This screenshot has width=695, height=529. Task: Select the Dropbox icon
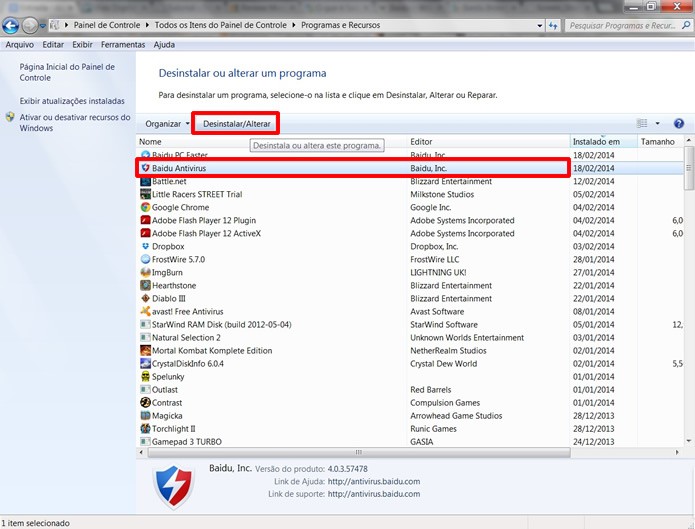click(x=145, y=246)
